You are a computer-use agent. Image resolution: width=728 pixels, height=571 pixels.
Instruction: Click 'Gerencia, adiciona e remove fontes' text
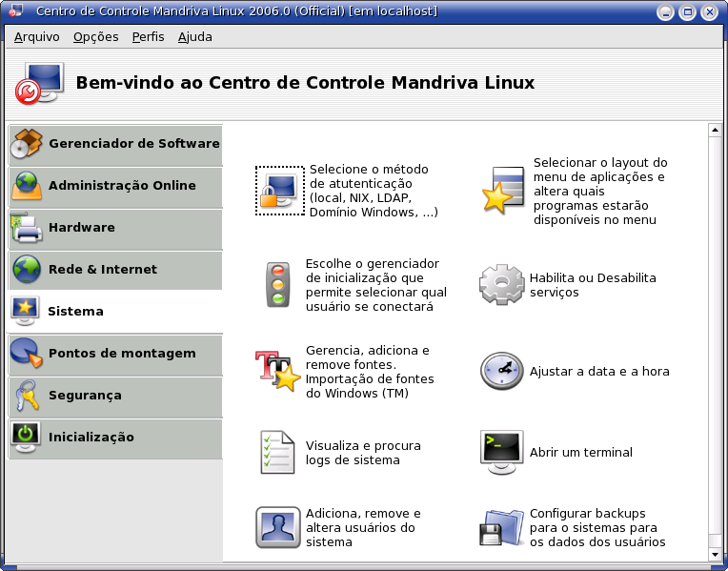point(370,372)
